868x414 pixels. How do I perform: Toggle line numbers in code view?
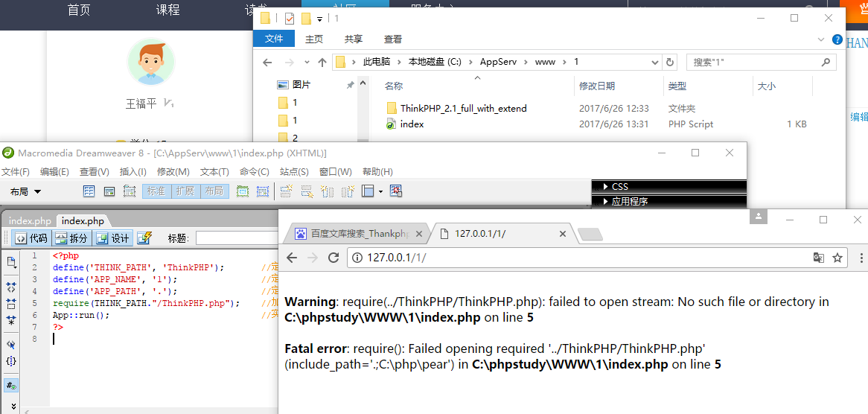(11, 385)
